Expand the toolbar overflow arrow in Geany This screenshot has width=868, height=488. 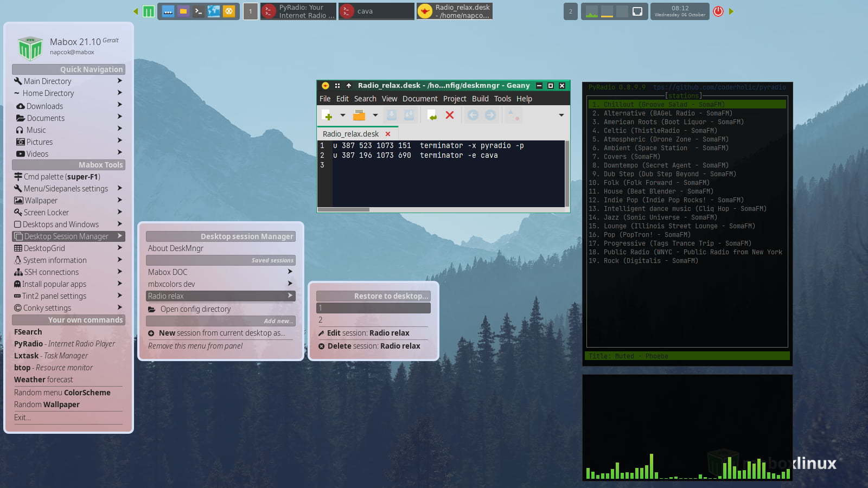[x=561, y=115]
